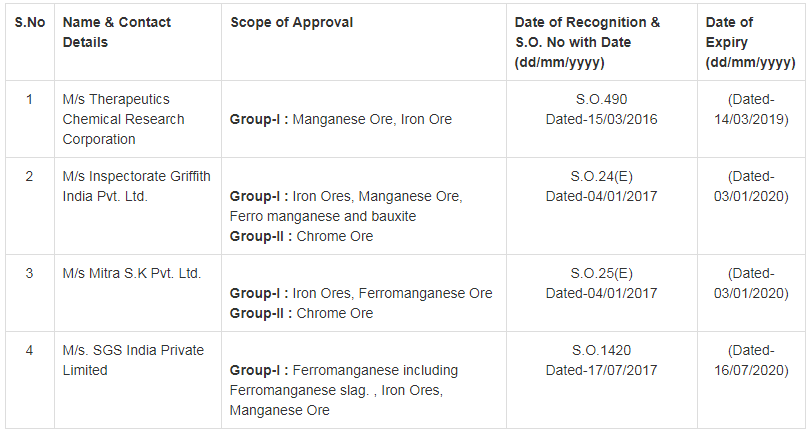Click serial number 4 cell
The image size is (811, 434).
(x=29, y=350)
